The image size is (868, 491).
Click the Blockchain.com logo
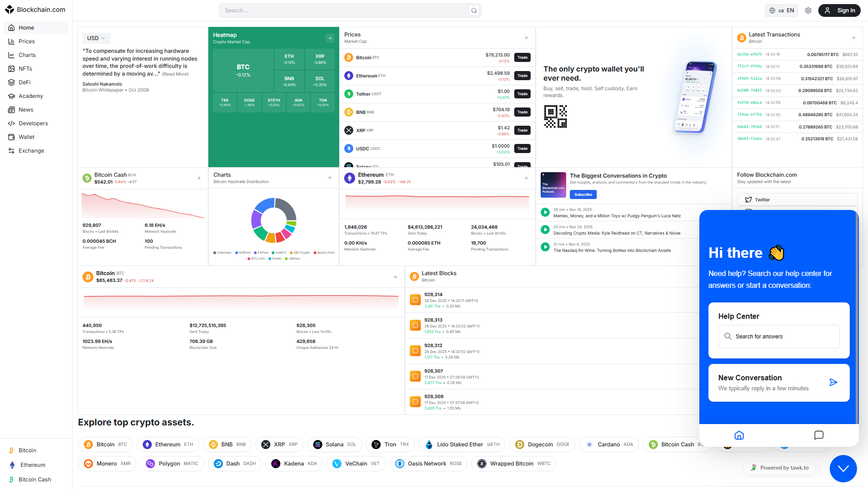tap(35, 10)
